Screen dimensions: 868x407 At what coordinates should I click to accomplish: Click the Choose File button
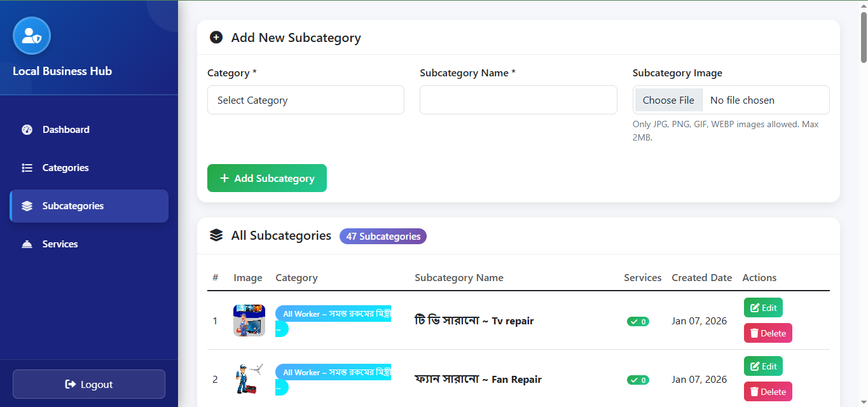[x=668, y=100]
